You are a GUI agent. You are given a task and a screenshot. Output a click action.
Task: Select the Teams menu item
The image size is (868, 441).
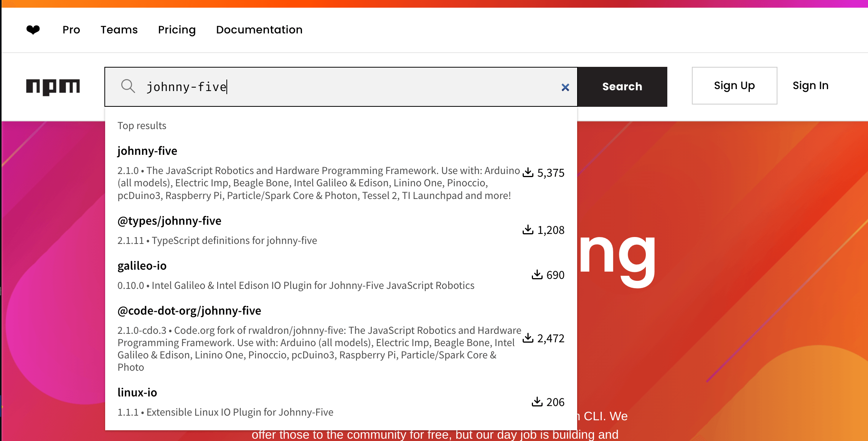pyautogui.click(x=119, y=30)
